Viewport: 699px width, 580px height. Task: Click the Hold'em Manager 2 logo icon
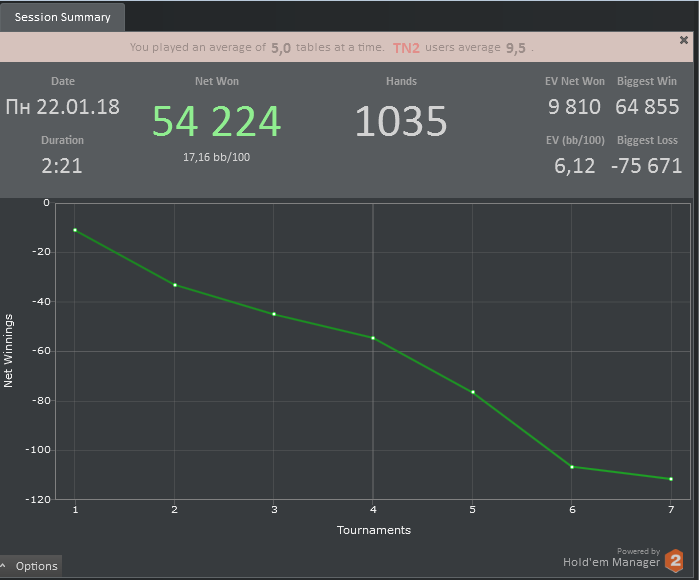(674, 560)
